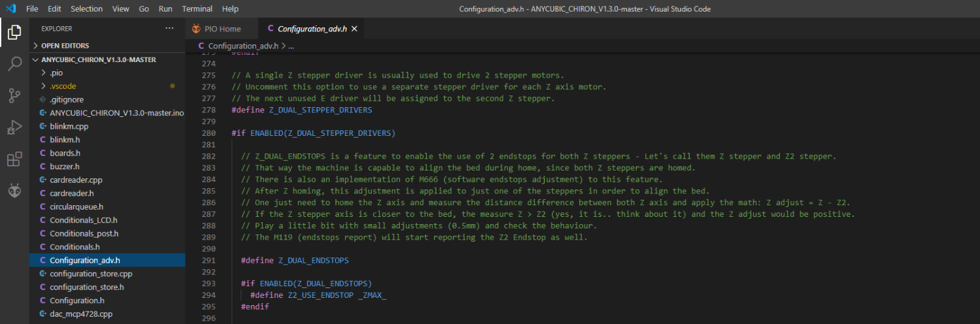Click the EXPLORER panel title
The height and width of the screenshot is (324, 980).
pos(57,29)
